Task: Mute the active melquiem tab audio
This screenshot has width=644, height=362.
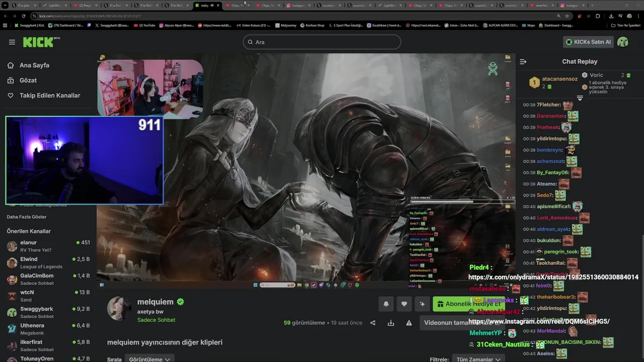Action: click(212, 6)
